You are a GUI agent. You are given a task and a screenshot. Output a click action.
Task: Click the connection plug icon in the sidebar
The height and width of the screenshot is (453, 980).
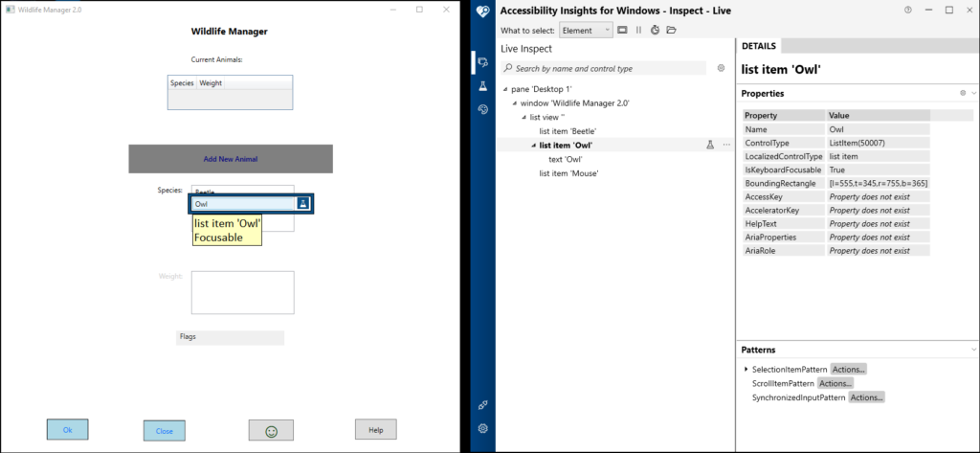482,405
